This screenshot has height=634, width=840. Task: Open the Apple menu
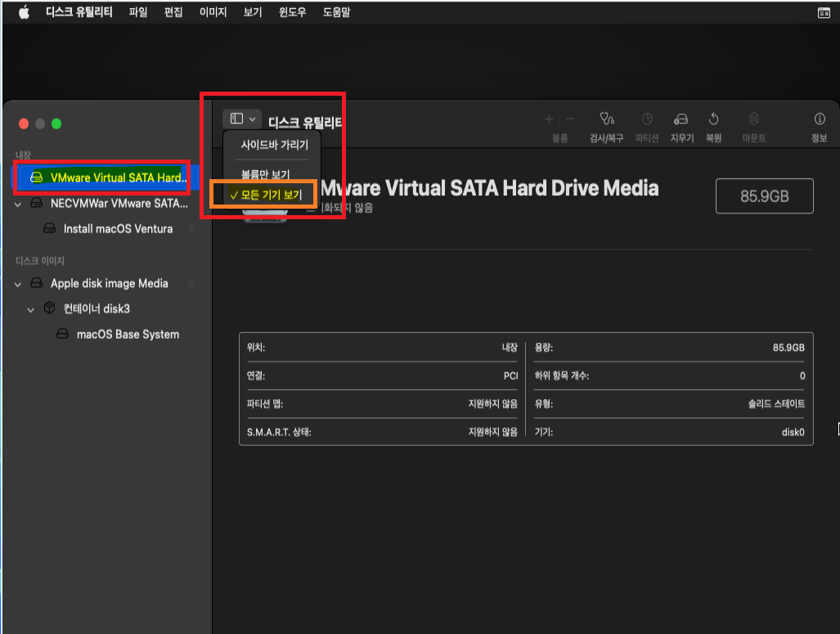(24, 12)
